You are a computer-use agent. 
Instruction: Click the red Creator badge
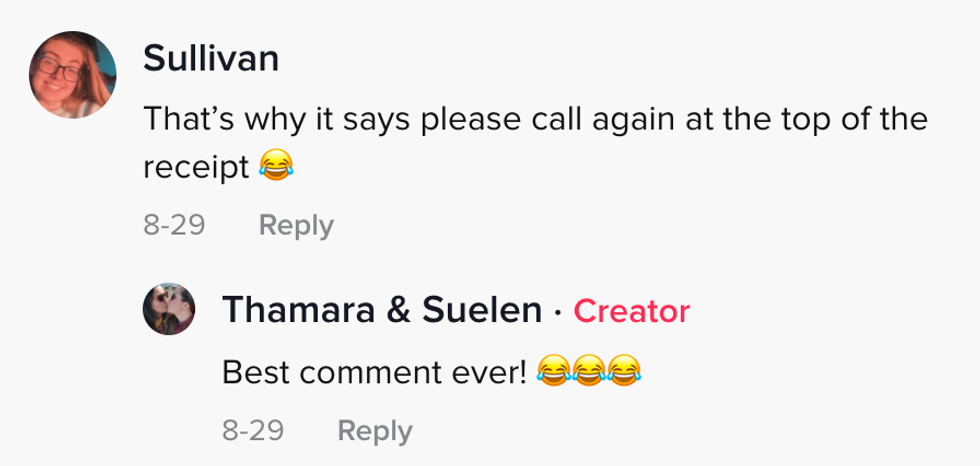[631, 312]
